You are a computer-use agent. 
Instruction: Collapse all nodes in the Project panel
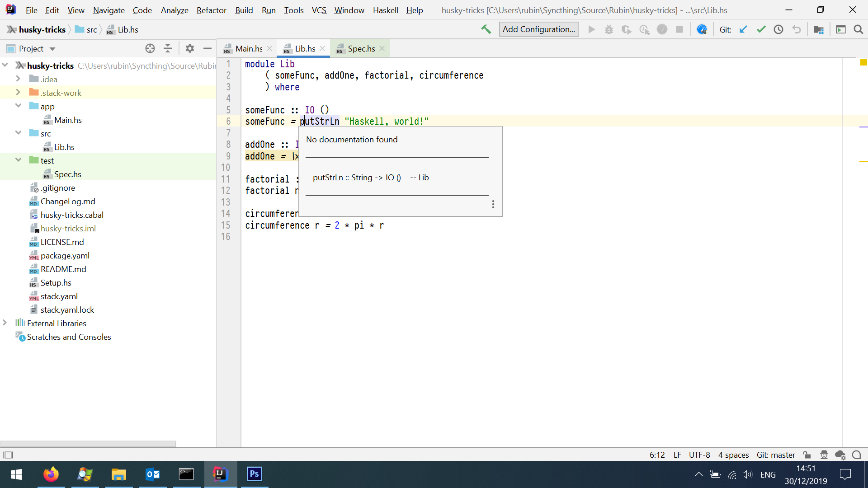click(168, 48)
